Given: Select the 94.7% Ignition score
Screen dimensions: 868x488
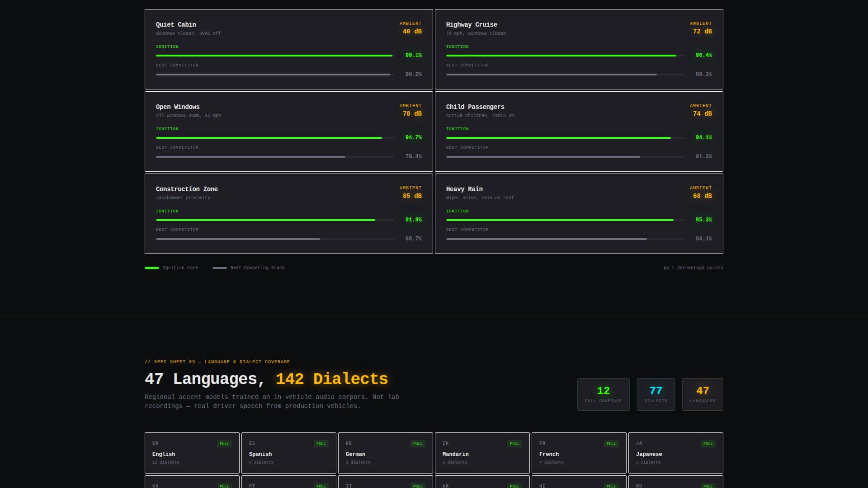Looking at the screenshot, I should 414,137.
